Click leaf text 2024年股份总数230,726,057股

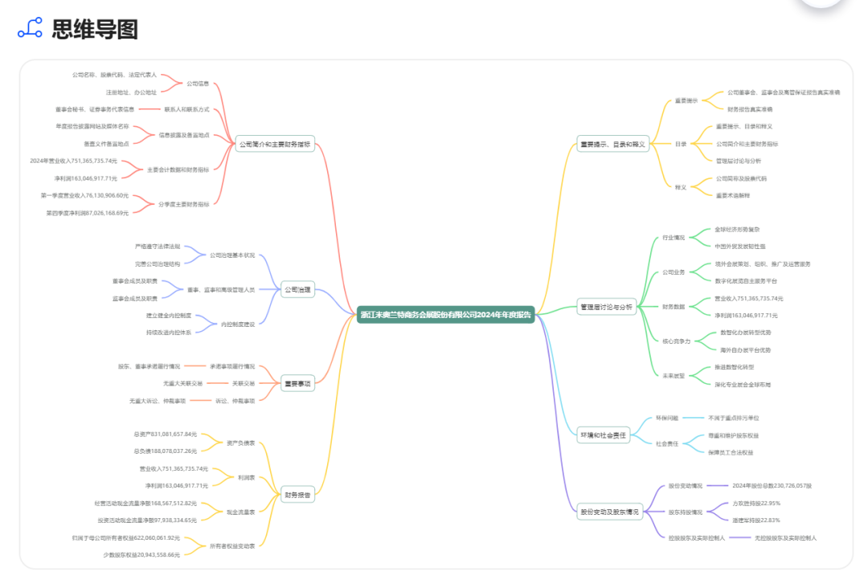click(772, 486)
